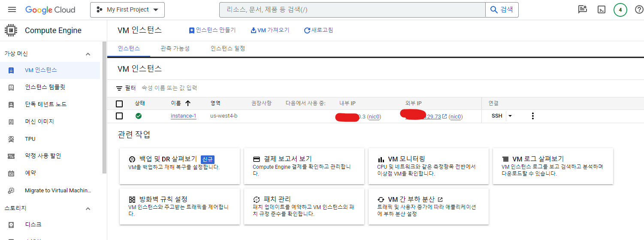Screen dimensions: 644x240
Task: Click the 영역 column header
Action: (x=215, y=103)
